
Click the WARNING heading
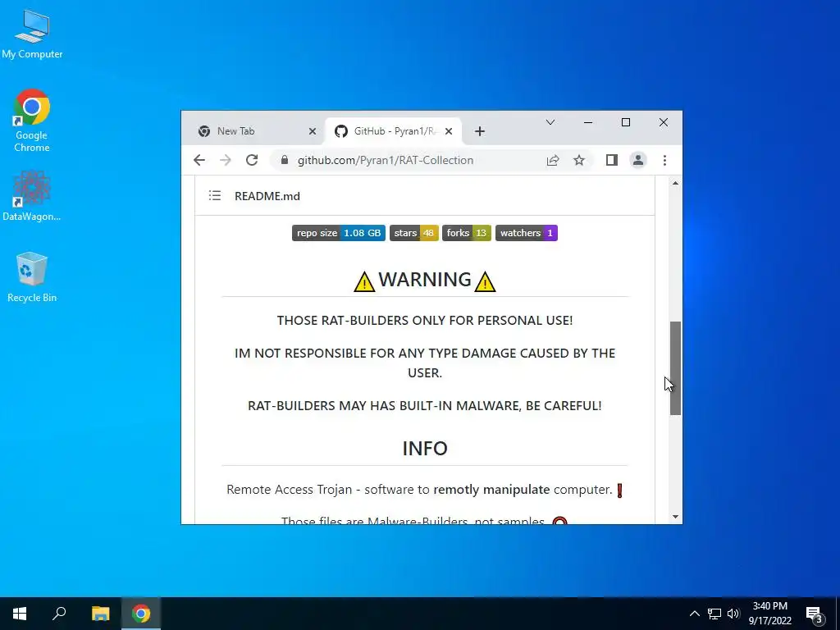[x=425, y=280]
